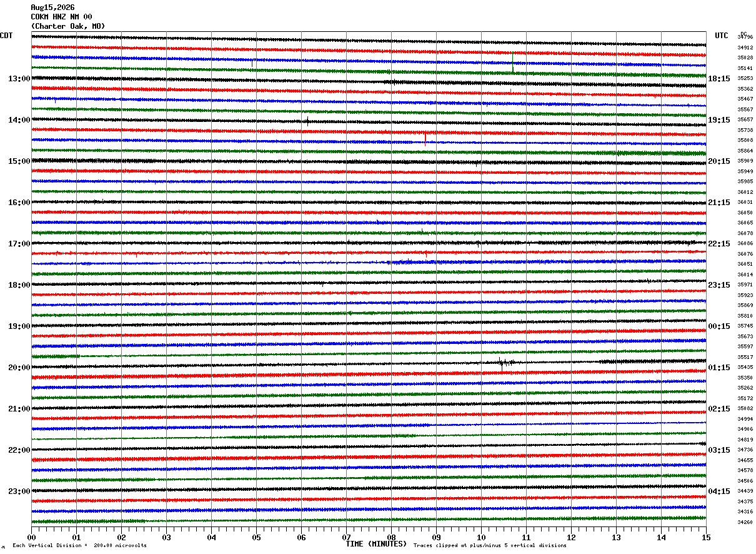The width and height of the screenshot is (756, 554).
Task: Click the 21:15 UTC time label
Action: 719,203
